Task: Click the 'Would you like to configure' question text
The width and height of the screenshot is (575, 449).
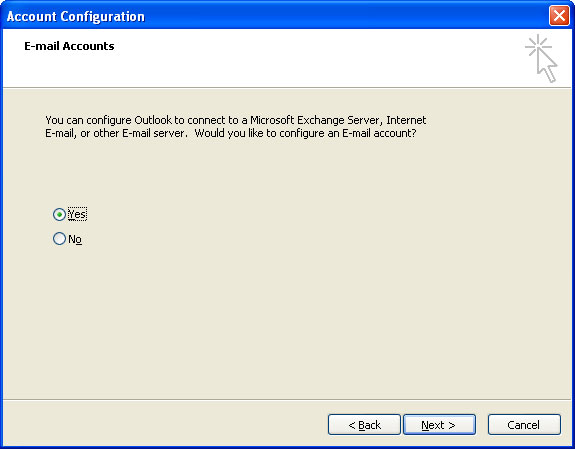Action: pyautogui.click(x=305, y=133)
